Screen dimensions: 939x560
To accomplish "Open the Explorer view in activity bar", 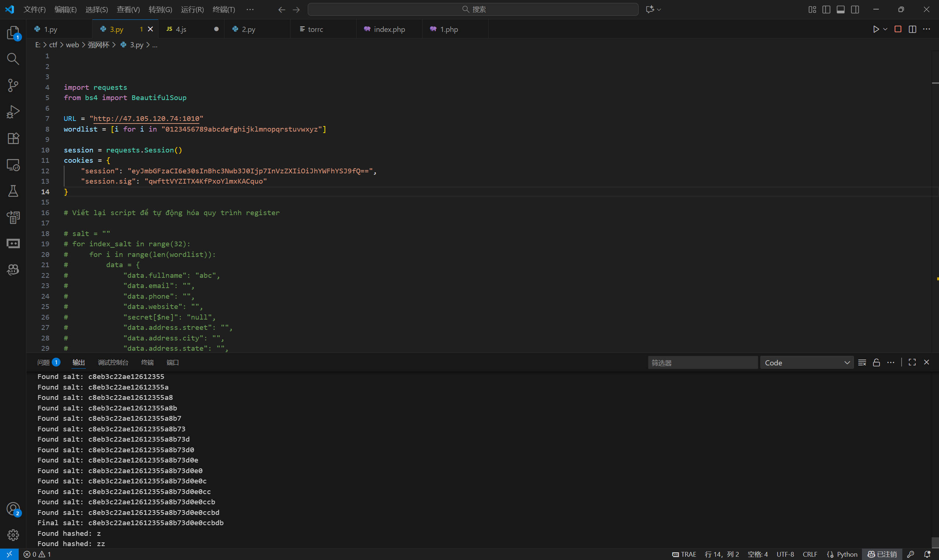I will [13, 33].
